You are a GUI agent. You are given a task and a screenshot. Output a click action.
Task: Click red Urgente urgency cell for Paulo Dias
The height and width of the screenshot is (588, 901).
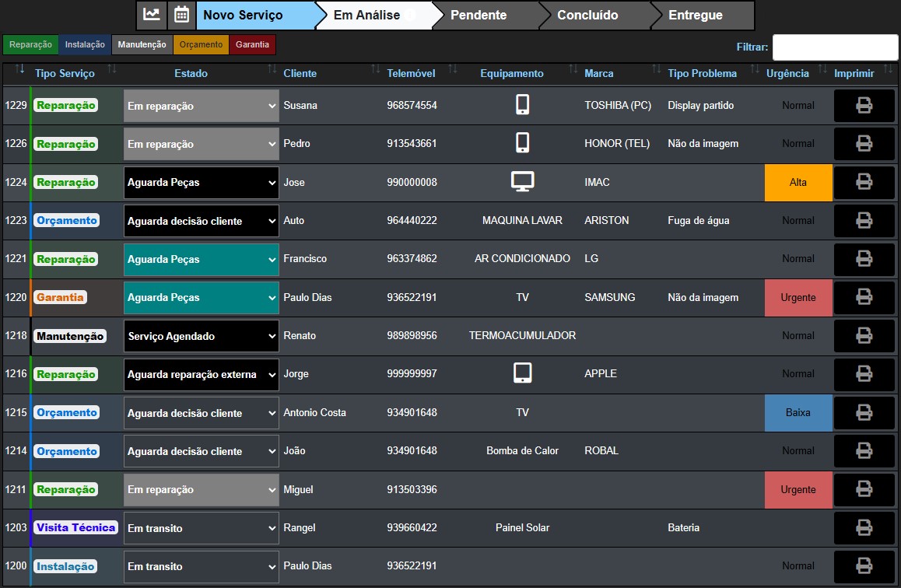point(798,297)
